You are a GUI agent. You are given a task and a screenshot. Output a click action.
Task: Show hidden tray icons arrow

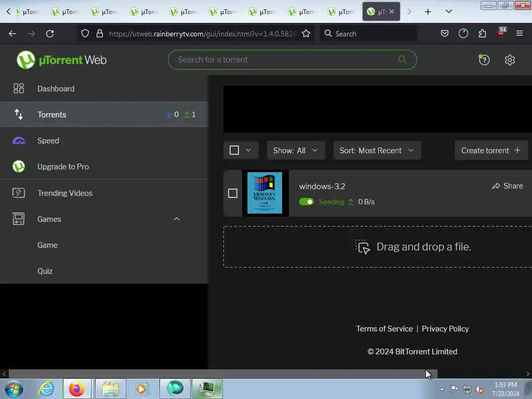pos(442,389)
